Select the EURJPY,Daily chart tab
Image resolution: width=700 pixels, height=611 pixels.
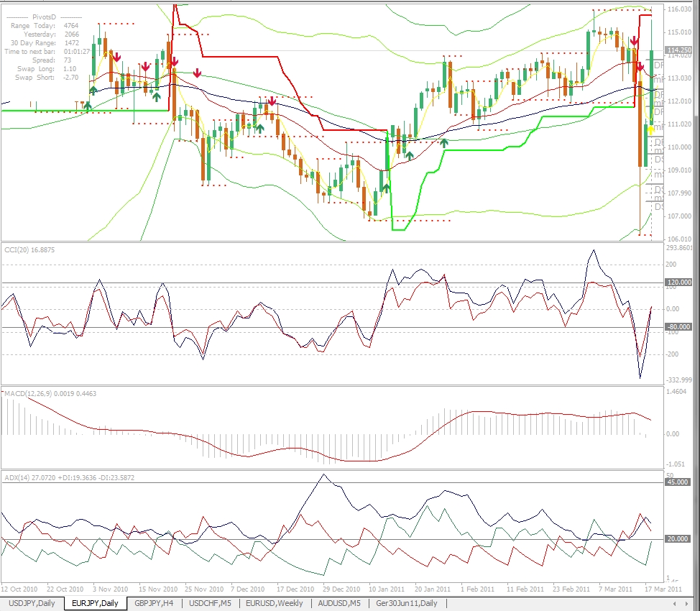pyautogui.click(x=95, y=603)
